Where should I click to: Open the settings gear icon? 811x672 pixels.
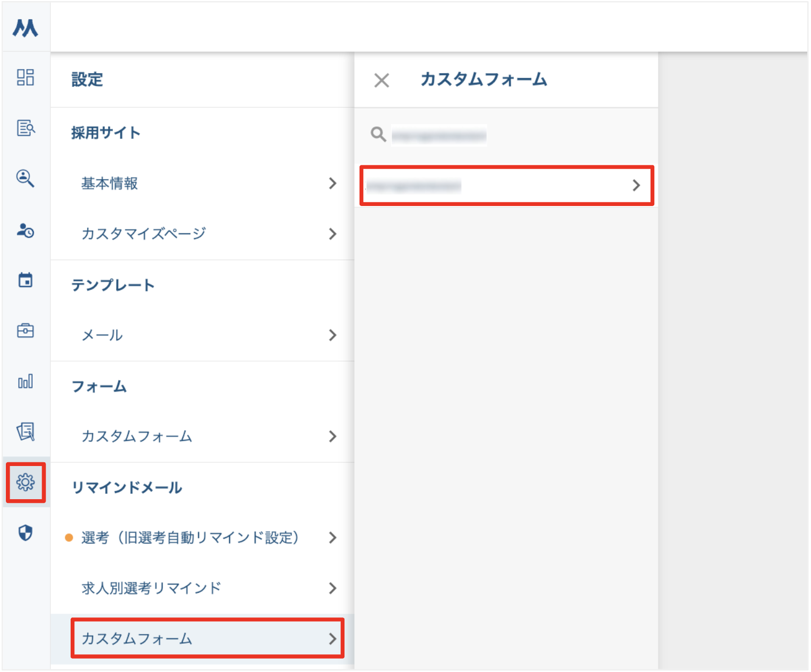click(x=25, y=483)
